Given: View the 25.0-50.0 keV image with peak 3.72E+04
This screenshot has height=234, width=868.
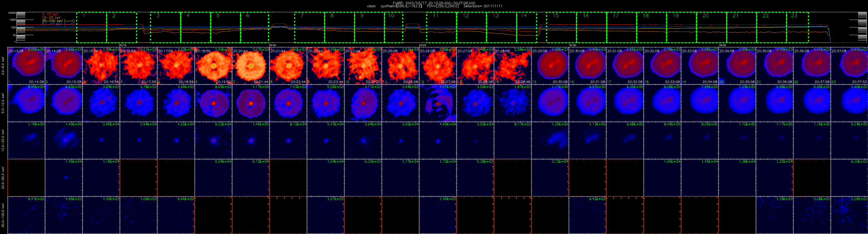Looking at the screenshot, I should pos(550,177).
